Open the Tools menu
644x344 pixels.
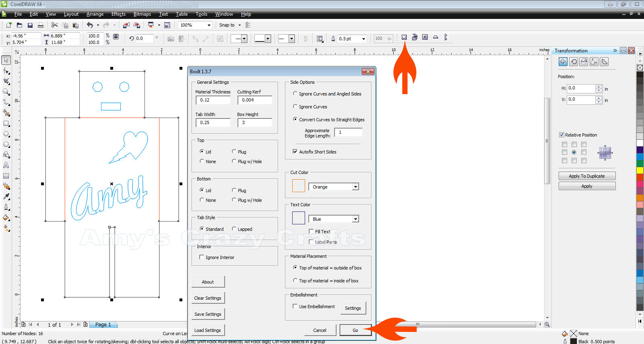pyautogui.click(x=201, y=14)
